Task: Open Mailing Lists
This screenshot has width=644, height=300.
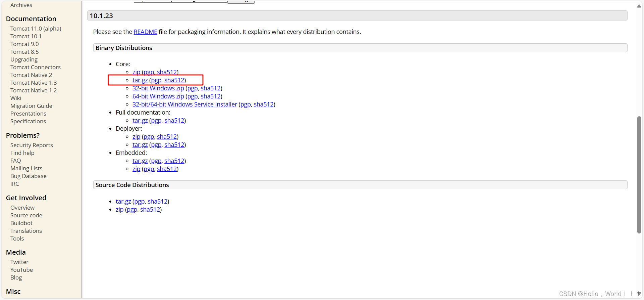Action: click(x=26, y=168)
